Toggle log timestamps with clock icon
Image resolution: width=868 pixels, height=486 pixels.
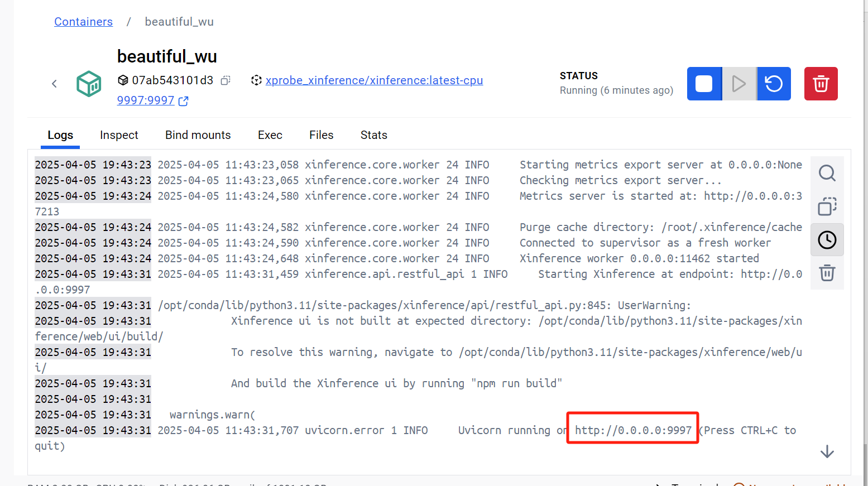(827, 240)
